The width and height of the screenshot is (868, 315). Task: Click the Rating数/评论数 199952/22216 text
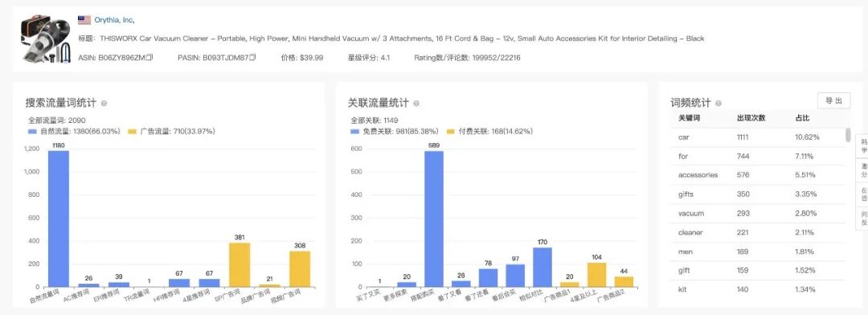[467, 58]
